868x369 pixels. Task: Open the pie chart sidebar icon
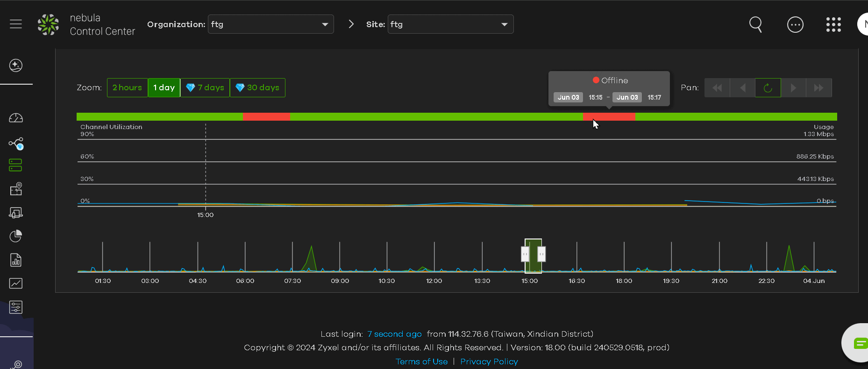(x=16, y=236)
